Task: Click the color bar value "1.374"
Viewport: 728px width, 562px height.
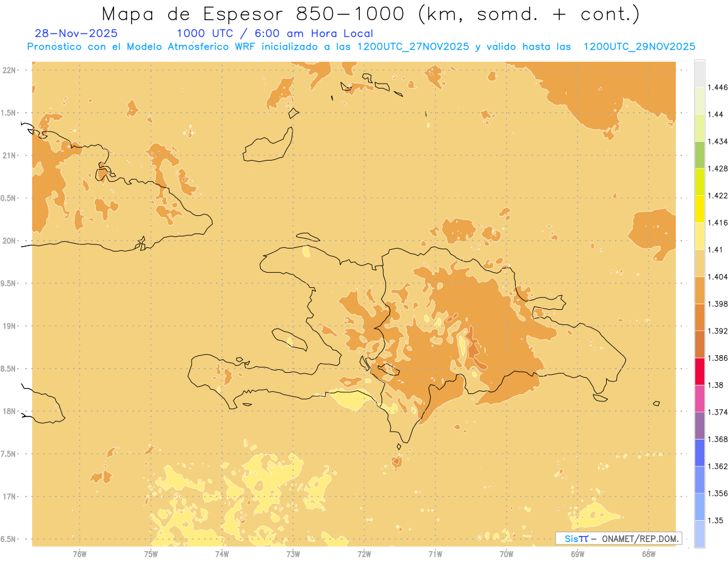Action: point(718,412)
